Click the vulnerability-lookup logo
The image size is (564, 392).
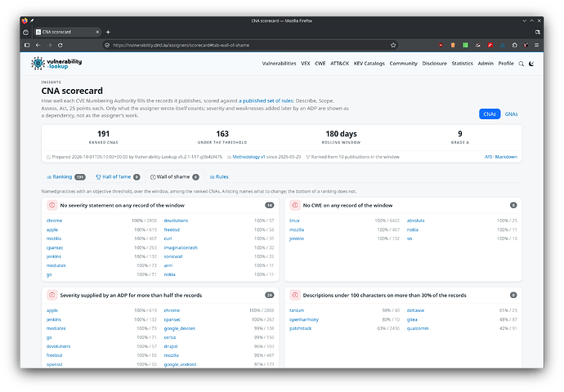(56, 63)
